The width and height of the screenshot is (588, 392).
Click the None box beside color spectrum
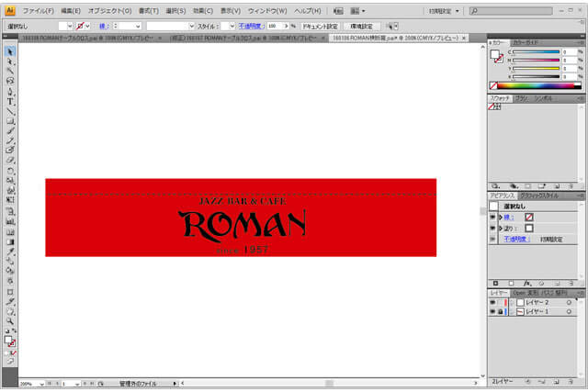coord(493,85)
